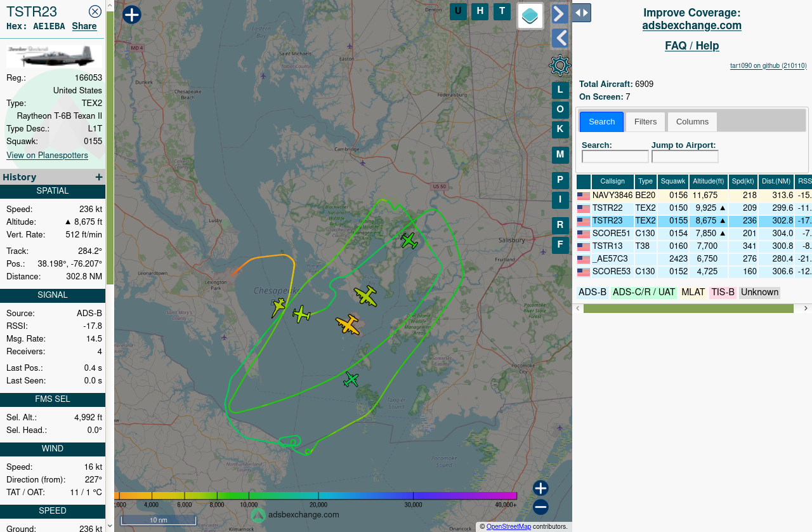
Task: Toggle sidebar width with double-arrow button
Action: point(581,13)
